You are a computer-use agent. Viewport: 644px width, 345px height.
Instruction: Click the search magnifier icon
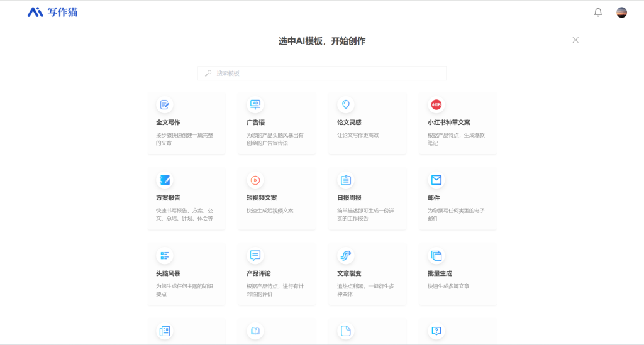click(208, 73)
